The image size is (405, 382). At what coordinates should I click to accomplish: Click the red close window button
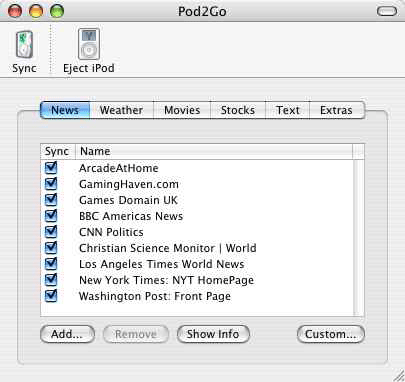15,11
